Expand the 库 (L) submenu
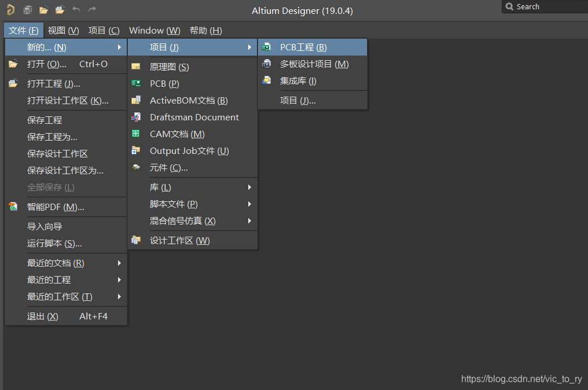 (192, 187)
